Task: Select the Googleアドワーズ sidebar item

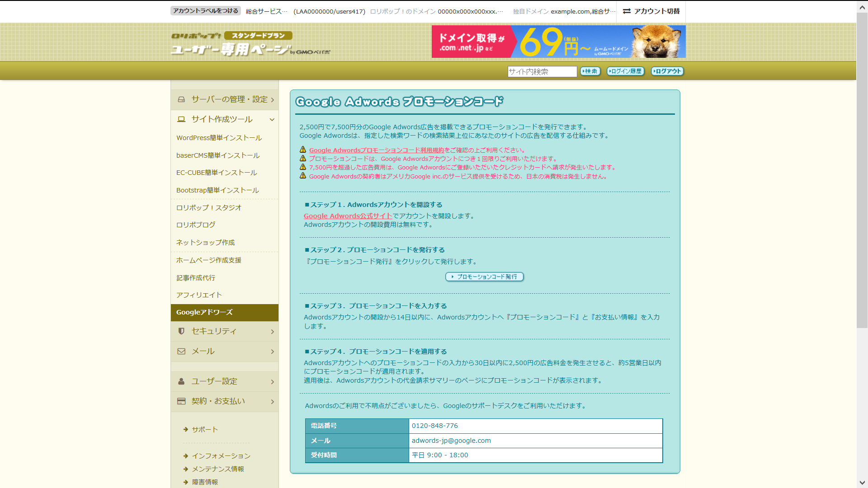Action: pos(204,312)
